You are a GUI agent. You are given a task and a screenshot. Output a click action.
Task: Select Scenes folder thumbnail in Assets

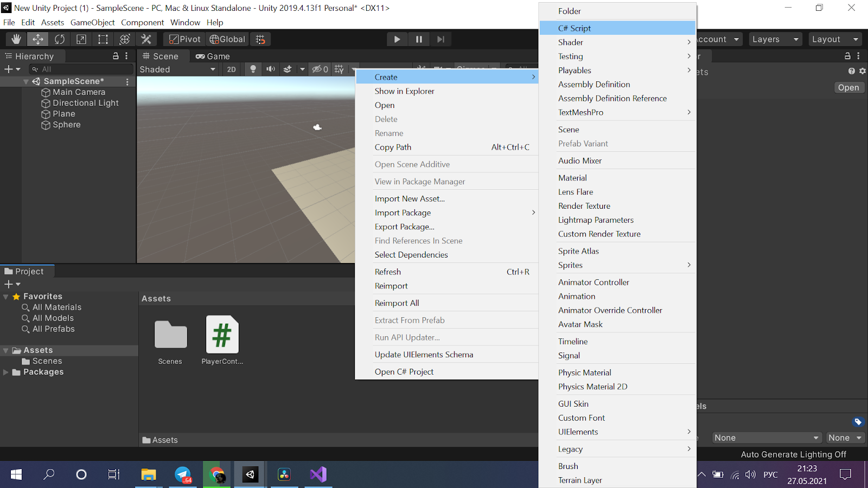(170, 340)
